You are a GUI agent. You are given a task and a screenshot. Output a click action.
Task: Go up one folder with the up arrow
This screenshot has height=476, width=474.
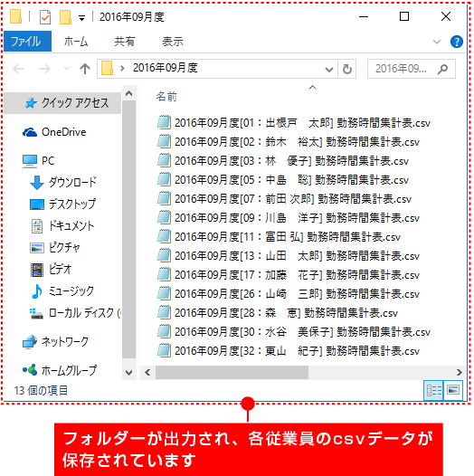tap(85, 69)
